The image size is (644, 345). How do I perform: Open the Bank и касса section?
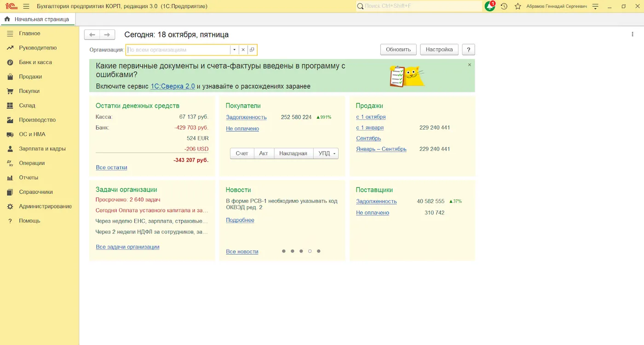pyautogui.click(x=35, y=62)
